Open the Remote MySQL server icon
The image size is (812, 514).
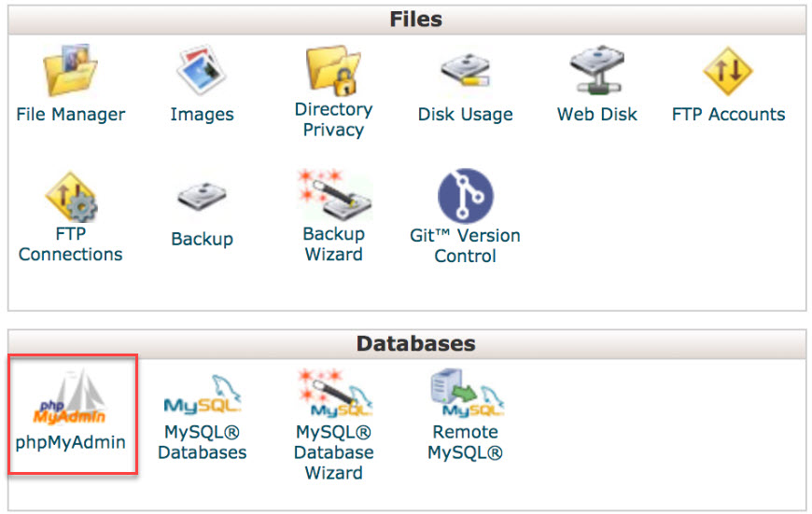(x=467, y=394)
